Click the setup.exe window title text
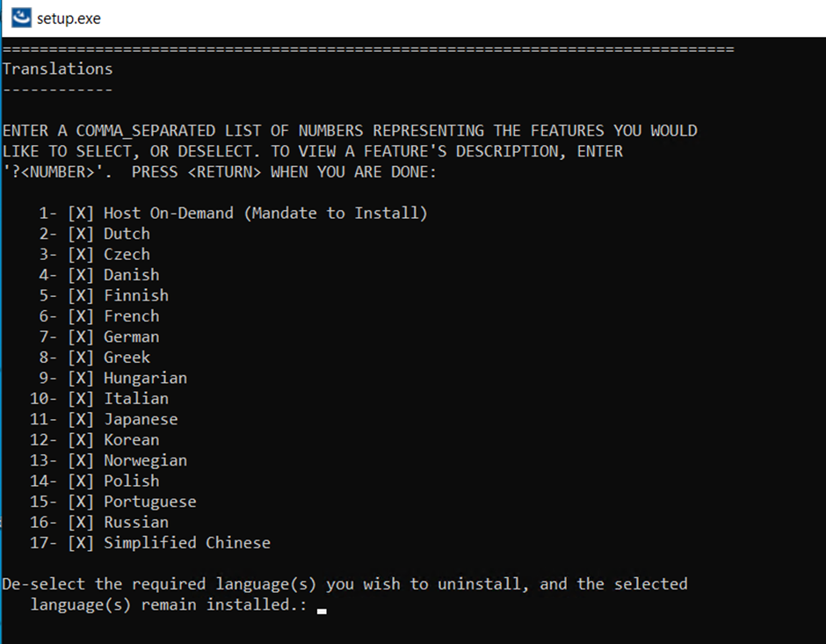The width and height of the screenshot is (826, 644). click(69, 18)
